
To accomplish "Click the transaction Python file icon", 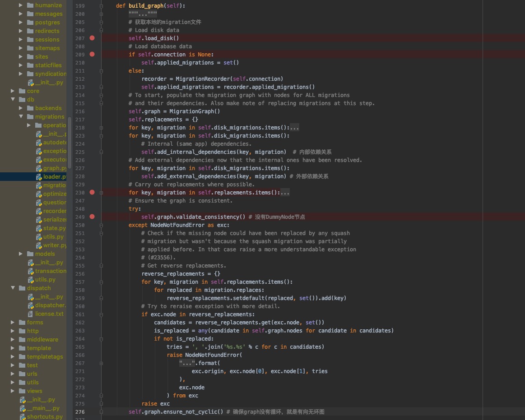I will point(31,271).
